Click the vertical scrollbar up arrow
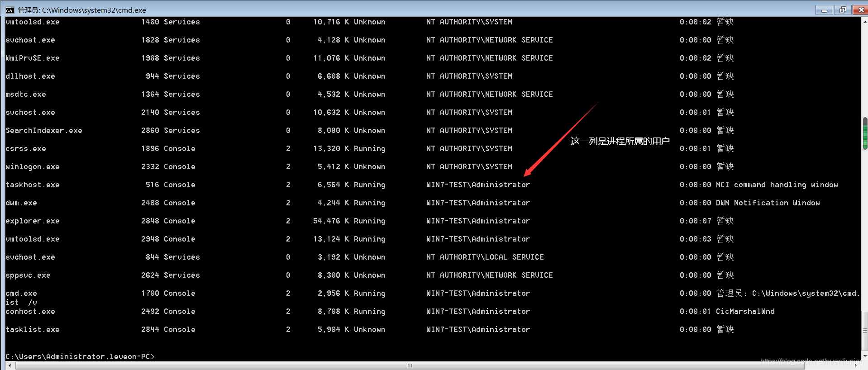Viewport: 868px width, 370px height. (x=865, y=21)
